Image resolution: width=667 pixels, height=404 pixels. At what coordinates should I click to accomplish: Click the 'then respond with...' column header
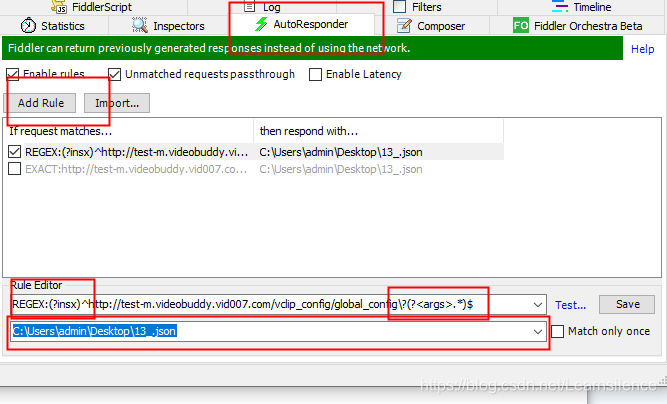coord(379,131)
